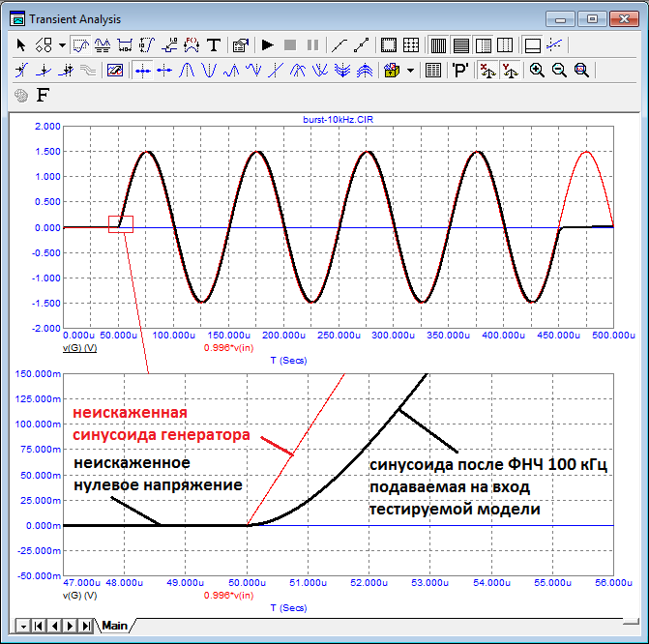Go to the last page
Viewport: 649px width, 644px height.
click(x=86, y=627)
